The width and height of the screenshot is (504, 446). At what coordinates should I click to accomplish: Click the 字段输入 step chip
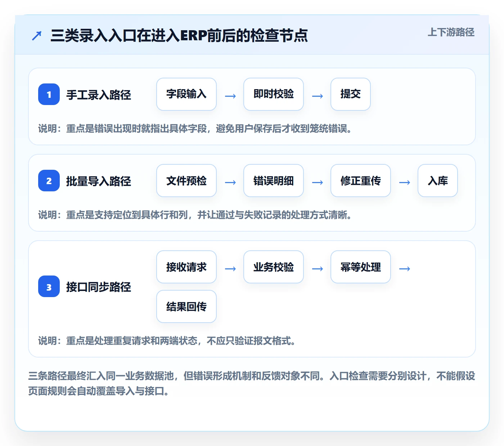coord(186,94)
